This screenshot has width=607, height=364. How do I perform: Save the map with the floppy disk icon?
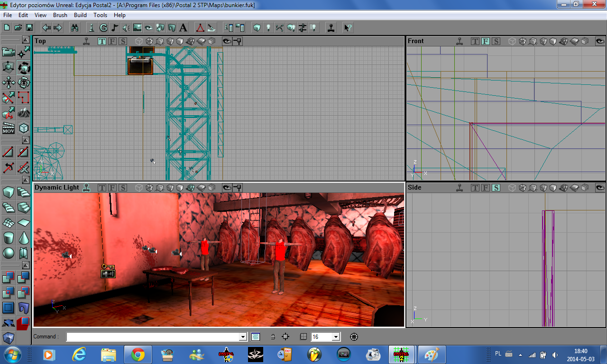coord(29,27)
